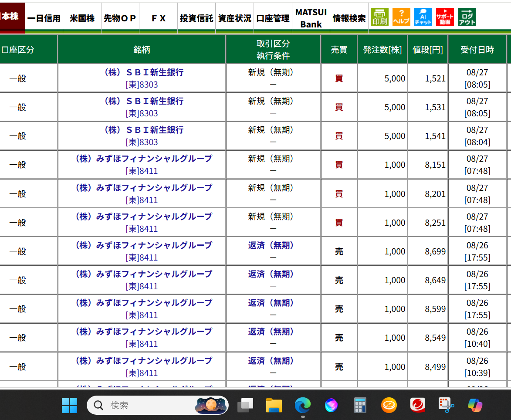511x420 pixels.
Task: Click the timestamp 08/26 [10:39]
Action: click(477, 366)
